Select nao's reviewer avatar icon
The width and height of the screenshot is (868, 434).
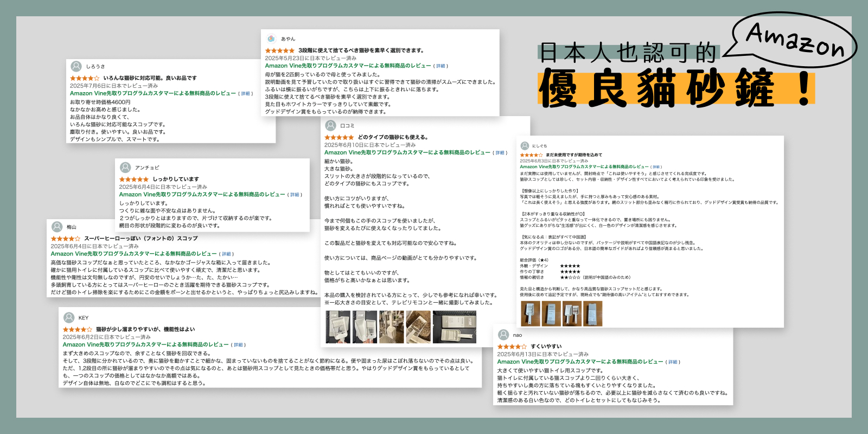click(x=503, y=335)
